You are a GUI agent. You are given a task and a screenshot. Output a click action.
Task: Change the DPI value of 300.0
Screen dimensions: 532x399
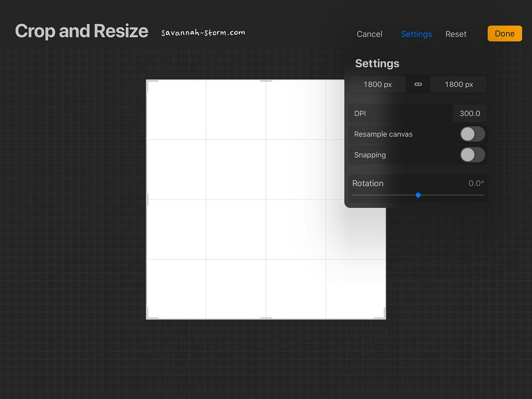pyautogui.click(x=470, y=113)
